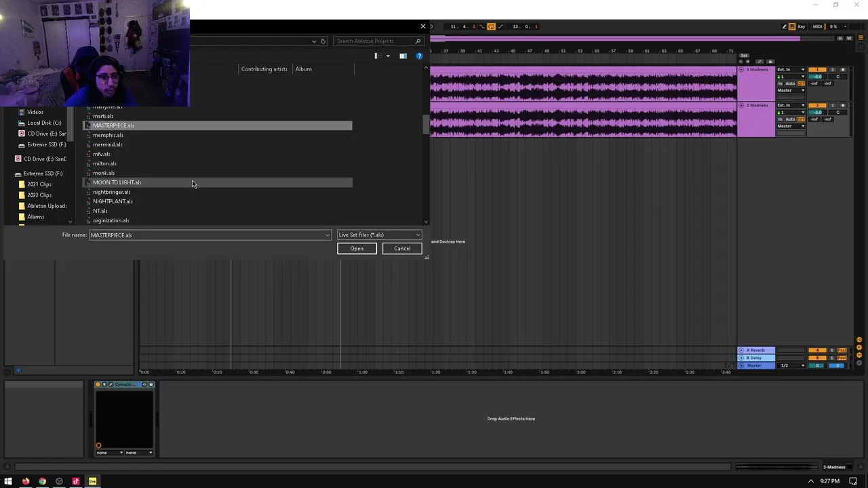Screen dimensions: 868x488
Task: Click the refresh icon in address bar
Action: 323,41
